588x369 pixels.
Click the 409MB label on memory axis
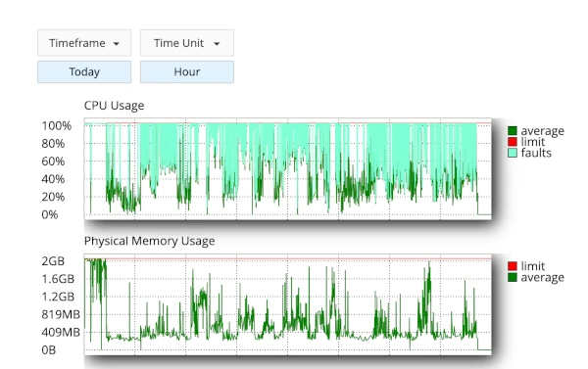[x=61, y=332]
